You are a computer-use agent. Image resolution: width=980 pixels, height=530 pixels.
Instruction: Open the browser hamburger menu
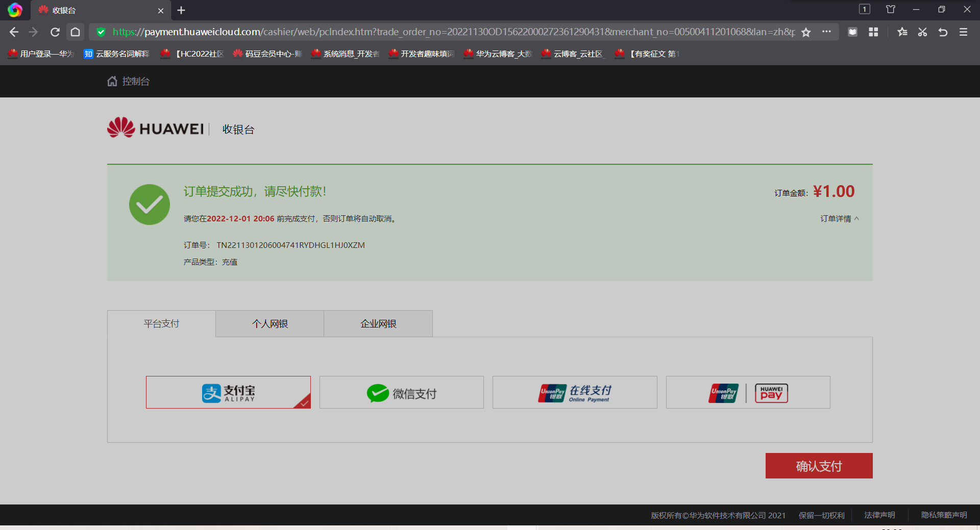click(963, 32)
